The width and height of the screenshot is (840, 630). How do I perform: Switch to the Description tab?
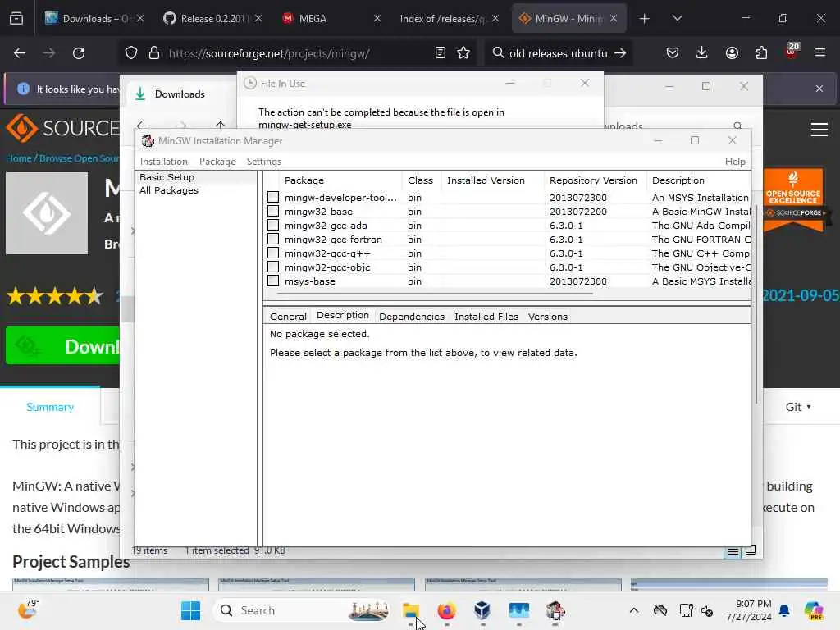coord(343,316)
